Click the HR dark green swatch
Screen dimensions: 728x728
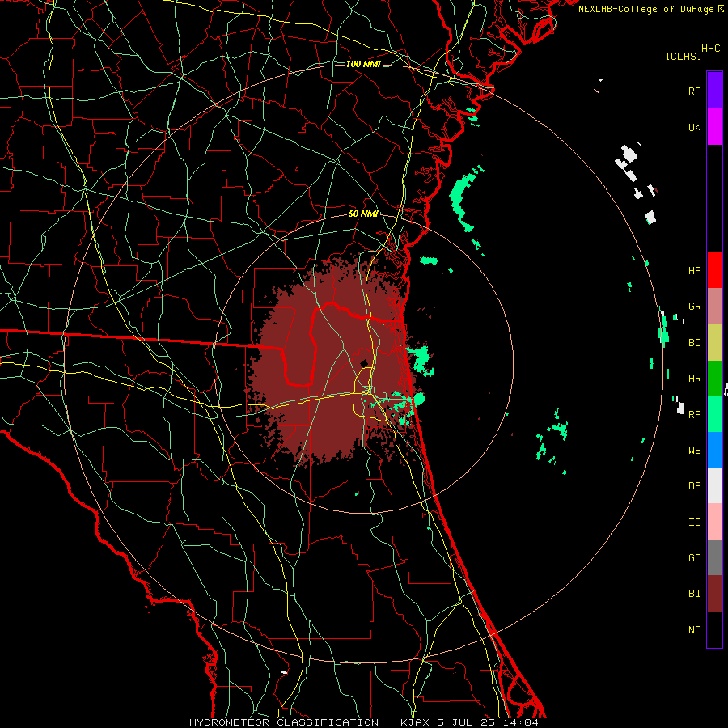coord(714,379)
